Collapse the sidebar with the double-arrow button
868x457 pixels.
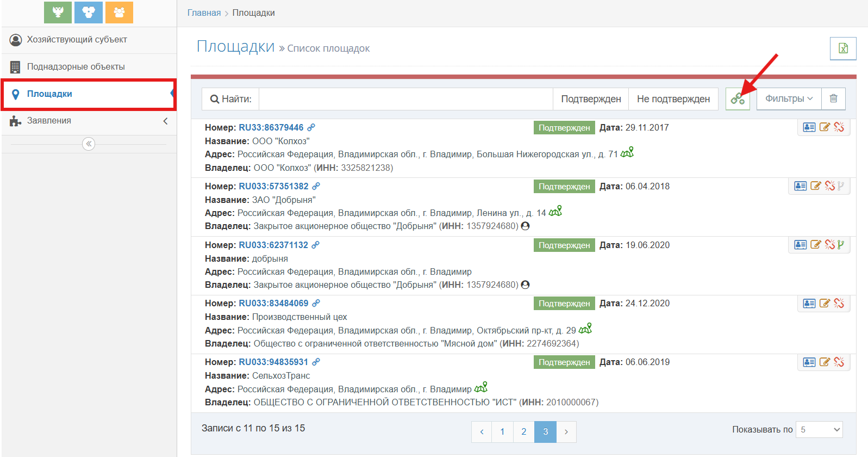click(x=89, y=144)
